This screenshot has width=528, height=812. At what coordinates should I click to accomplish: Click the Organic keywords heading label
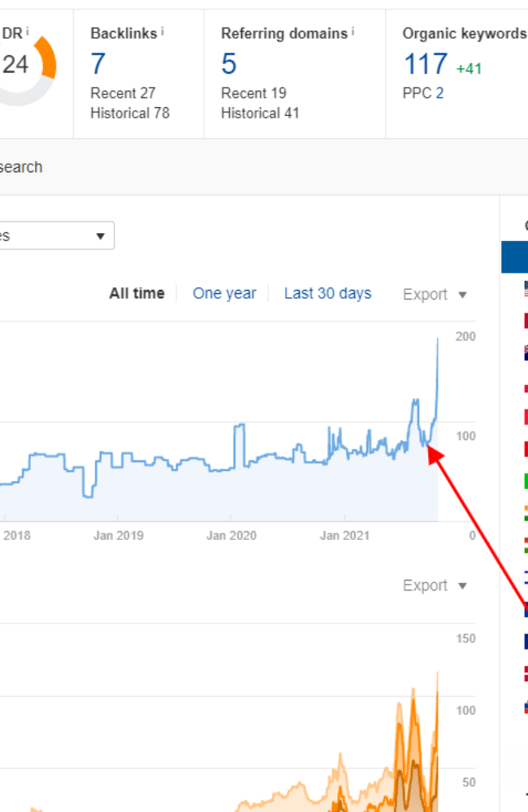(x=465, y=33)
